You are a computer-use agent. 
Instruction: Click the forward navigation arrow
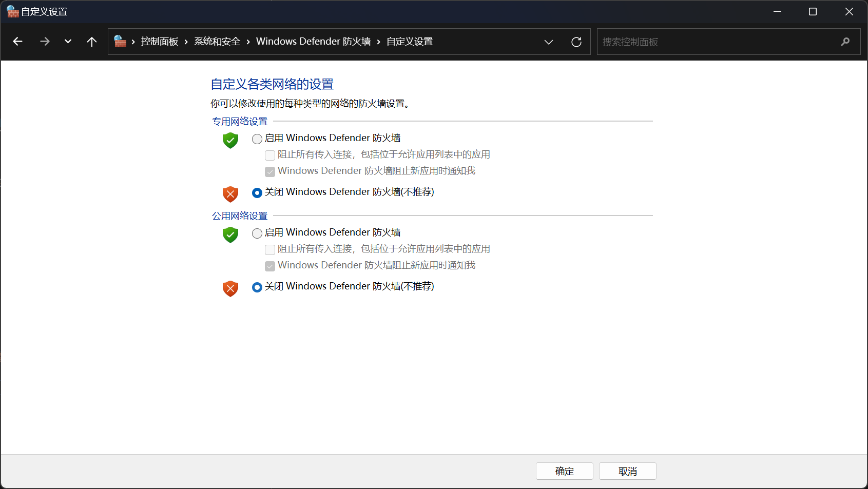45,42
